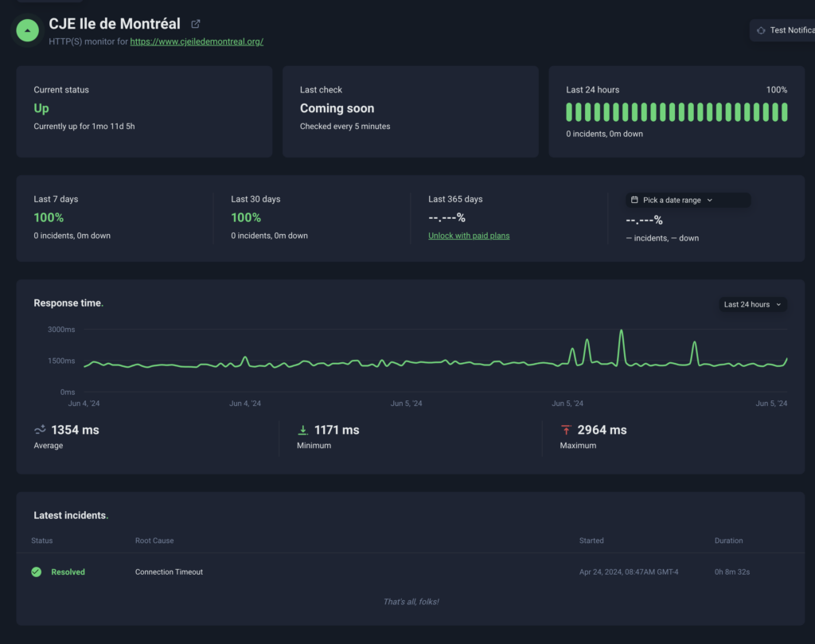The image size is (815, 644).
Task: Click the Resolved status label of the incident
Action: coord(68,572)
